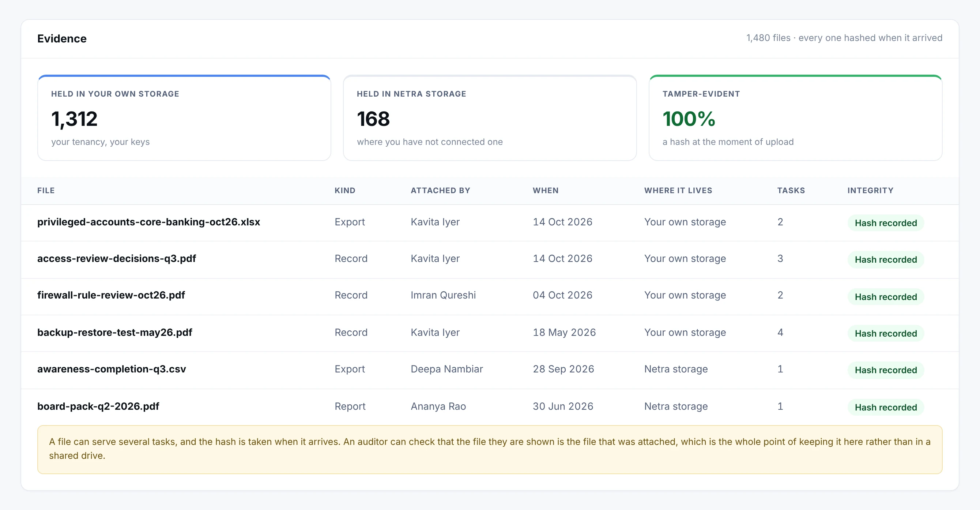Click the 28 Sep 2026 date cell
The image size is (980, 510).
563,369
